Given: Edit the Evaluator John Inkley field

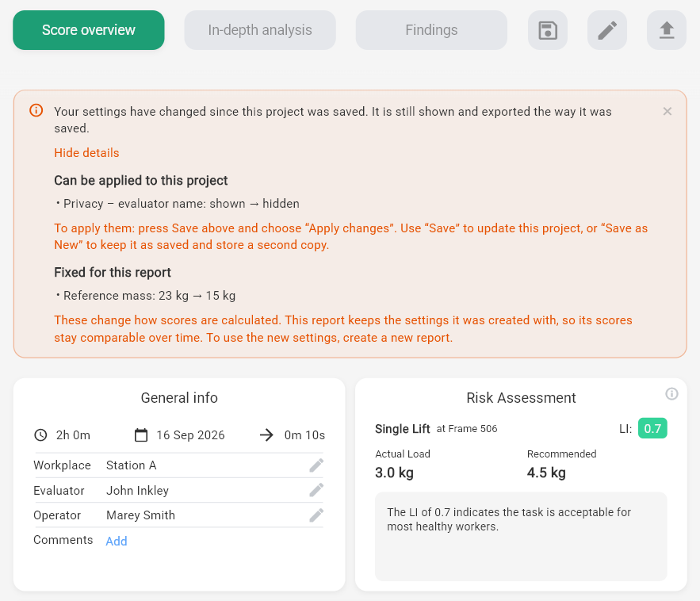Looking at the screenshot, I should (x=316, y=490).
